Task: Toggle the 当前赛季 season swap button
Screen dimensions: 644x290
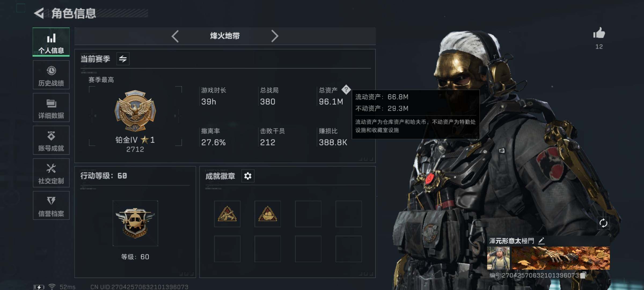Action: (x=123, y=59)
